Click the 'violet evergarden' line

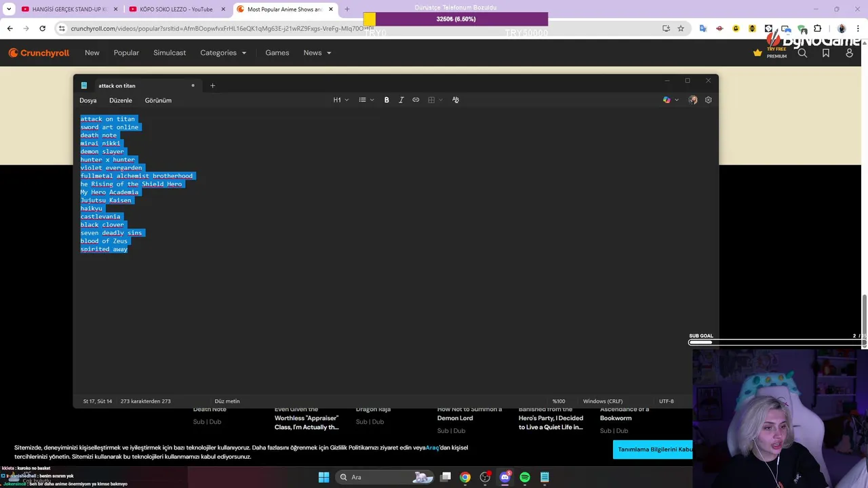(x=111, y=167)
